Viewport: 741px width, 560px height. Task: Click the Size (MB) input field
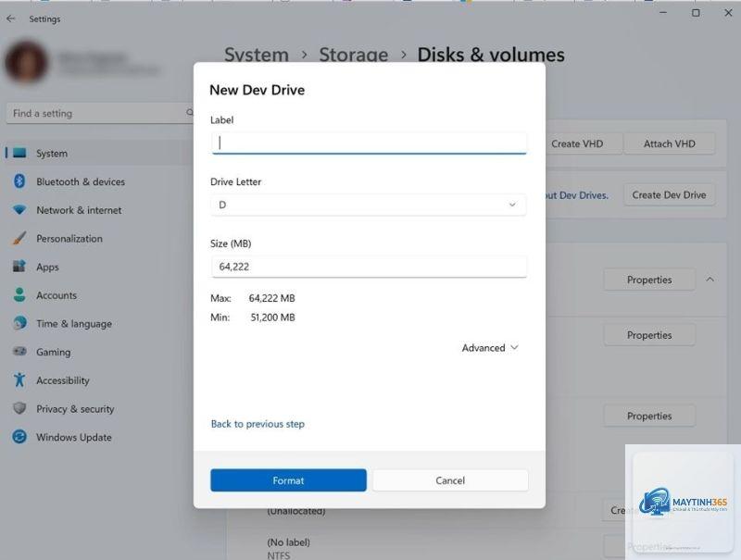[x=369, y=267]
